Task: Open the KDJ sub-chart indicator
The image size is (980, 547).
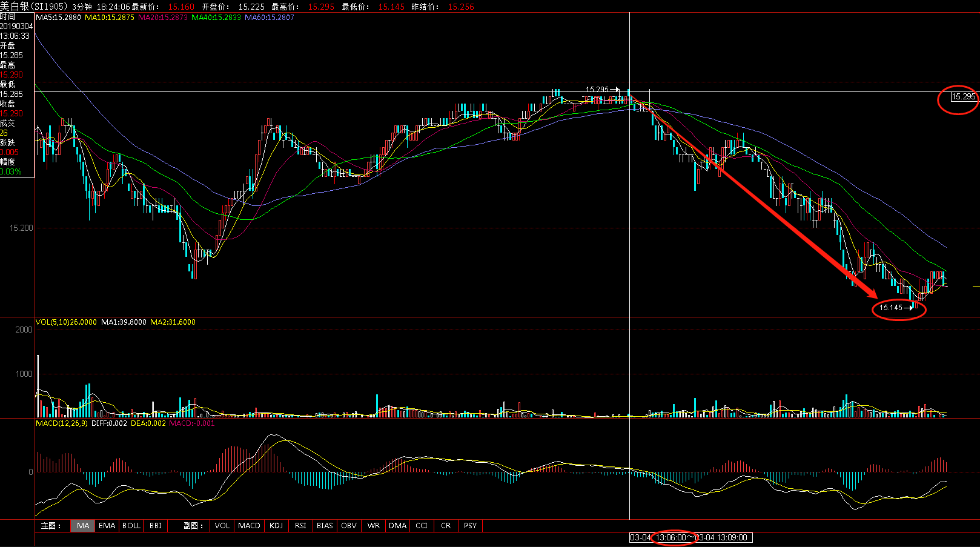Action: click(276, 526)
